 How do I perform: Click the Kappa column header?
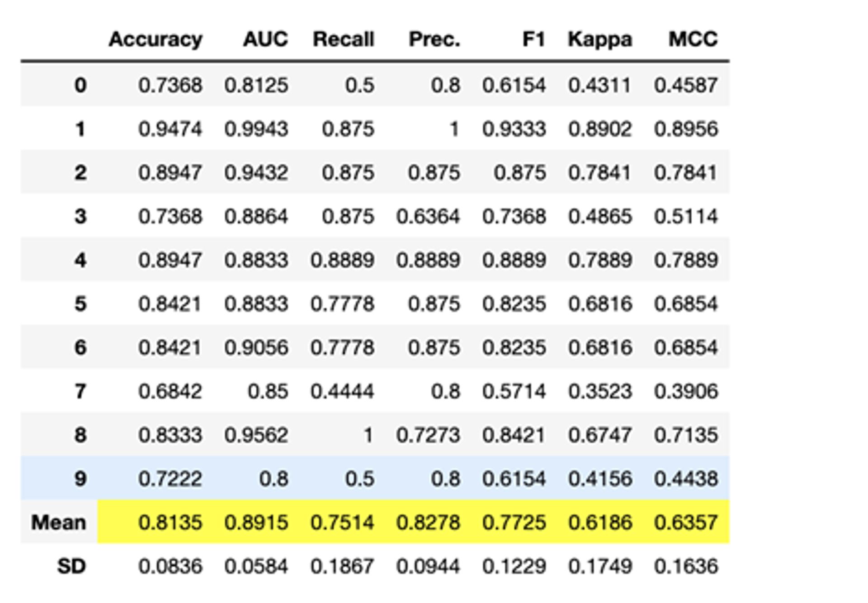pos(599,40)
